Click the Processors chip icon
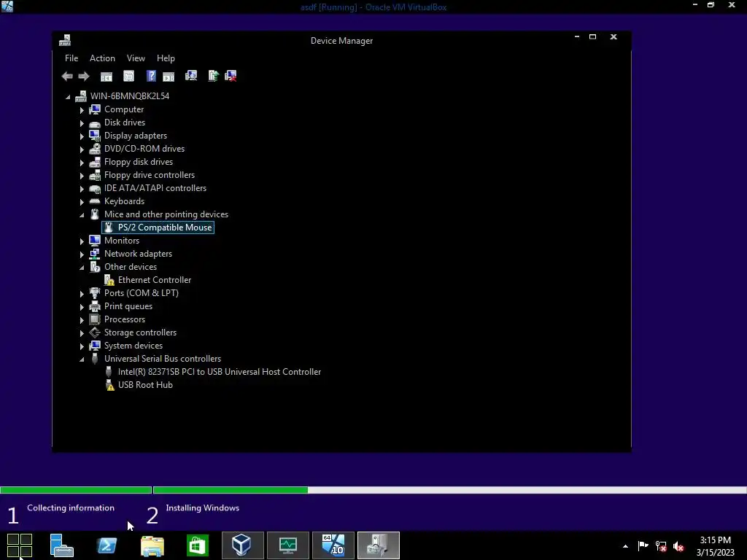The height and width of the screenshot is (560, 747). [x=95, y=319]
